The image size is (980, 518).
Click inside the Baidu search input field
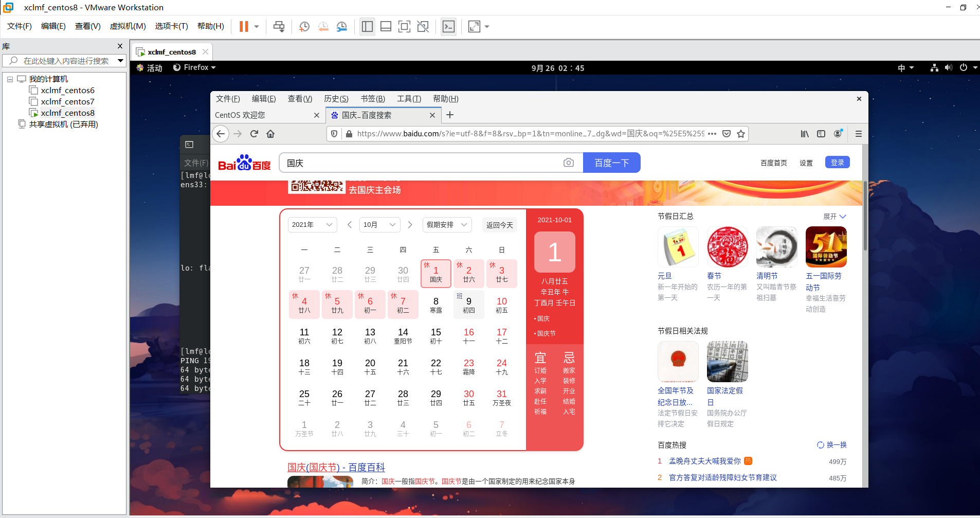coord(411,162)
